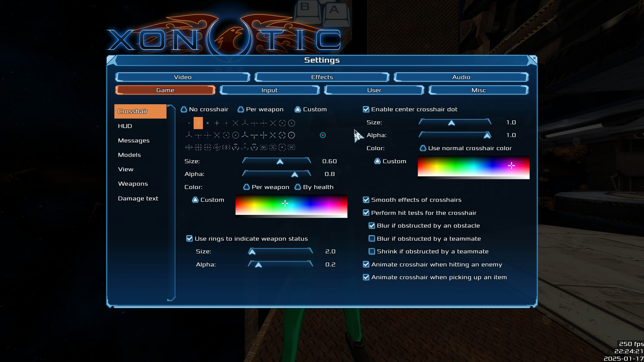Viewport: 644px width, 362px height.
Task: Select bottom row rotating-arrows ring crosshair
Action: pyautogui.click(x=217, y=147)
